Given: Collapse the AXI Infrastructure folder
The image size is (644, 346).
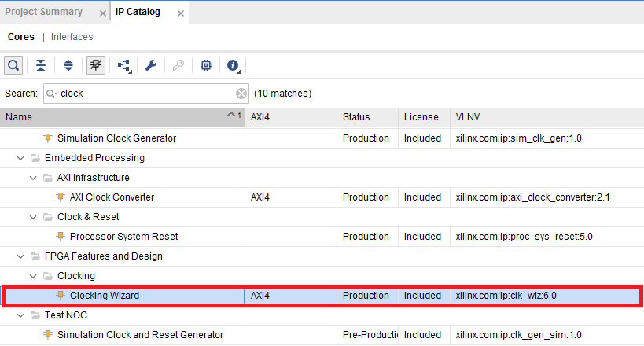Looking at the screenshot, I should 33,178.
